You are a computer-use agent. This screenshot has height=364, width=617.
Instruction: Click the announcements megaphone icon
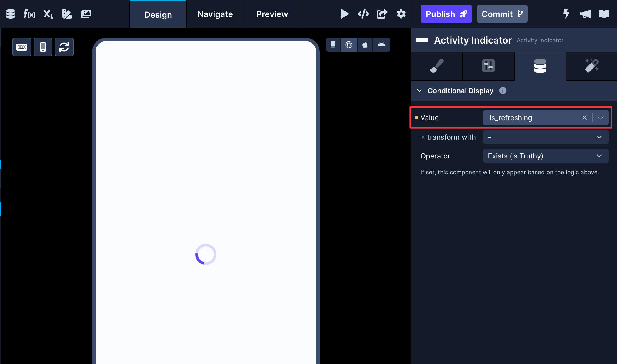tap(585, 14)
